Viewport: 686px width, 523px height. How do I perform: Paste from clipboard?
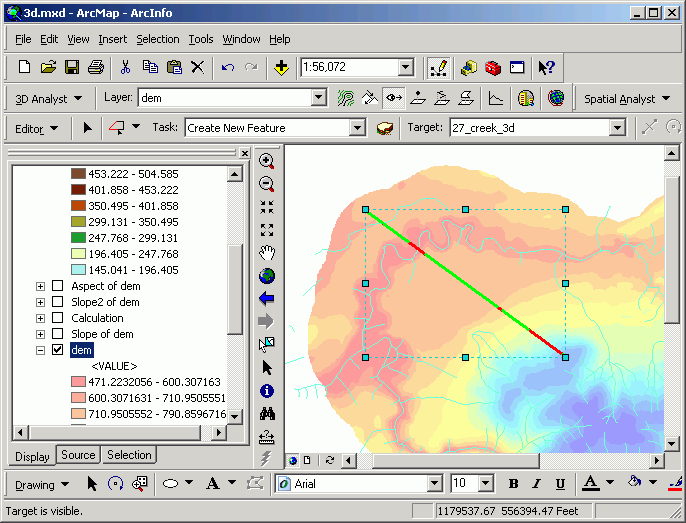pos(174,67)
